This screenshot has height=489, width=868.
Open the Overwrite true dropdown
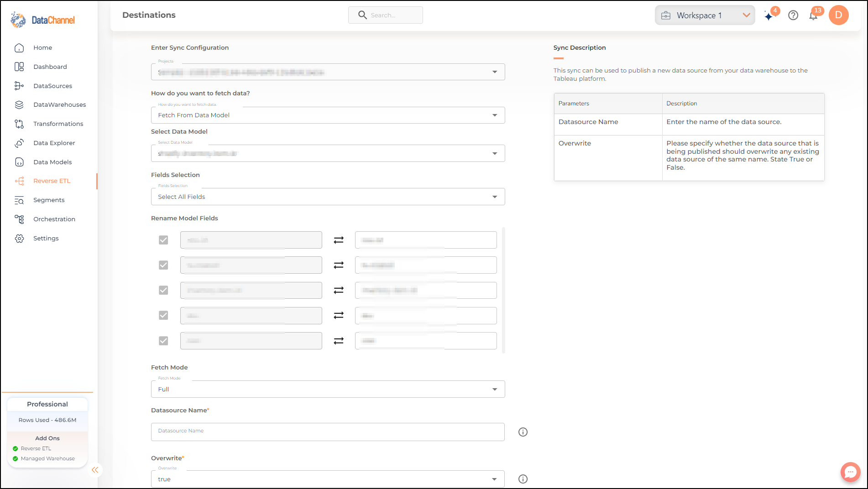[x=328, y=479]
